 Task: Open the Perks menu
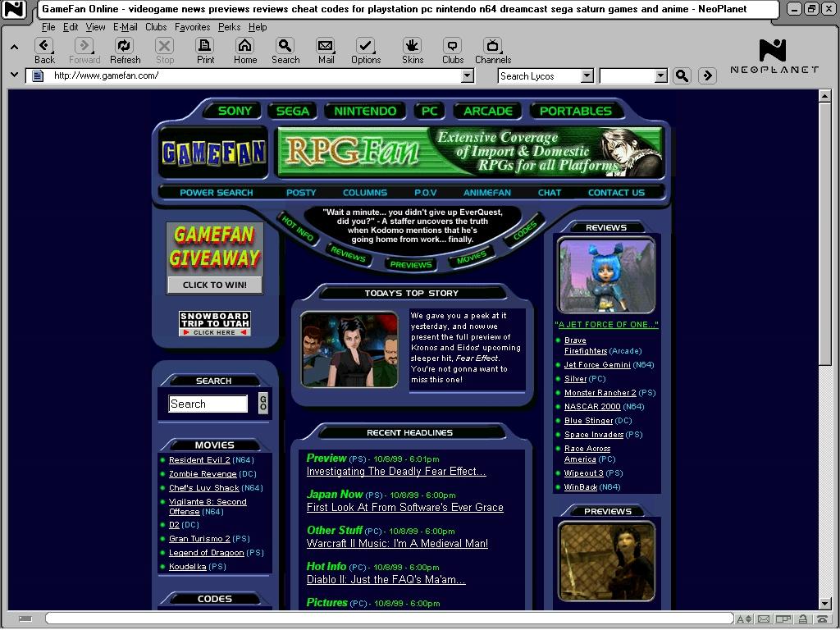click(229, 27)
